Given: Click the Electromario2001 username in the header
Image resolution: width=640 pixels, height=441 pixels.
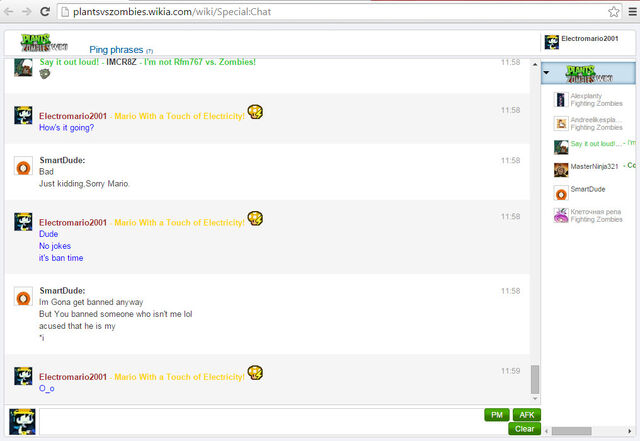Looking at the screenshot, I should pos(589,38).
